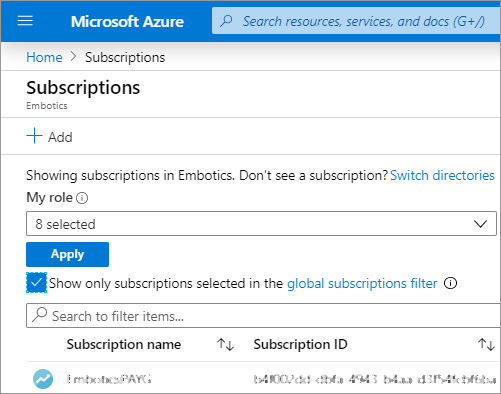This screenshot has width=501, height=394.
Task: Click the magnifier icon in top search bar
Action: (x=226, y=21)
